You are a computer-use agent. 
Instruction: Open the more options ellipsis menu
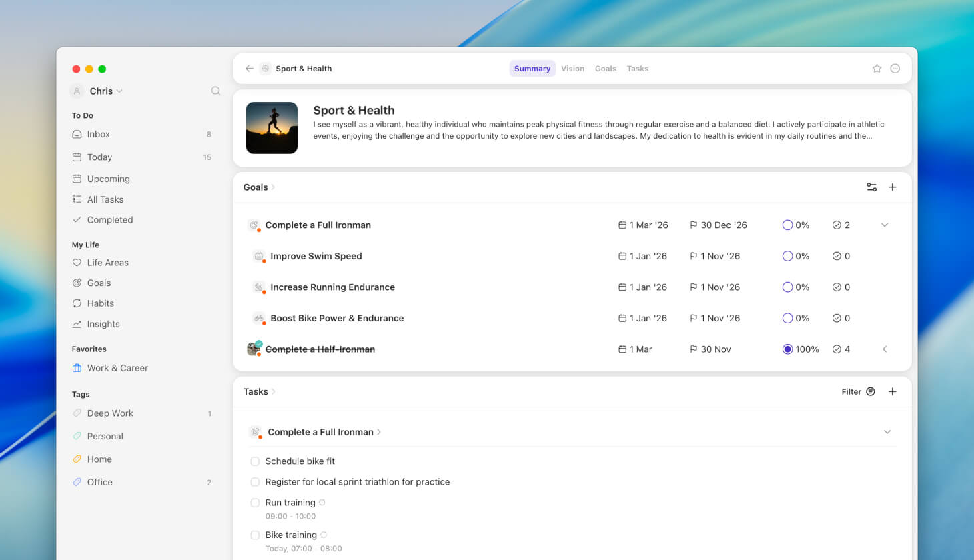[x=895, y=69]
